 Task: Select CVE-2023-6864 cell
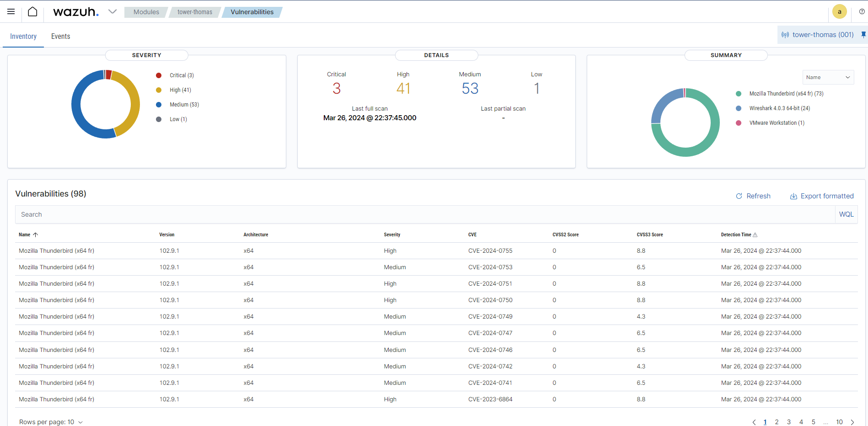(490, 399)
